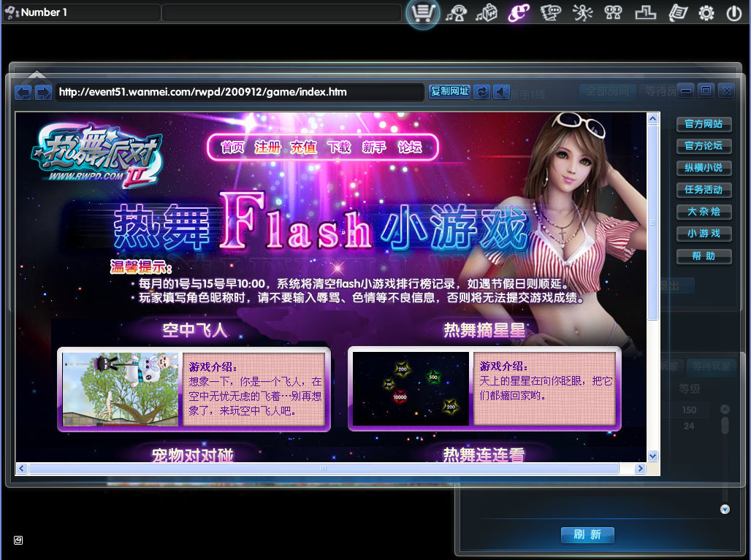
Task: Open the 空中飞人 game thumbnail
Action: tap(121, 389)
